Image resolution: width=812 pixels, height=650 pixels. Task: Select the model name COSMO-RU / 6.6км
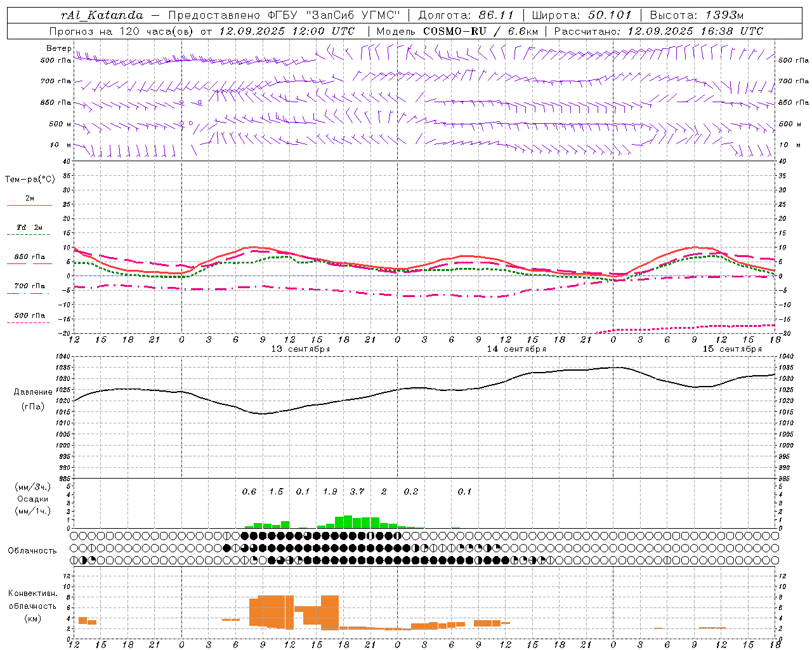click(x=480, y=31)
